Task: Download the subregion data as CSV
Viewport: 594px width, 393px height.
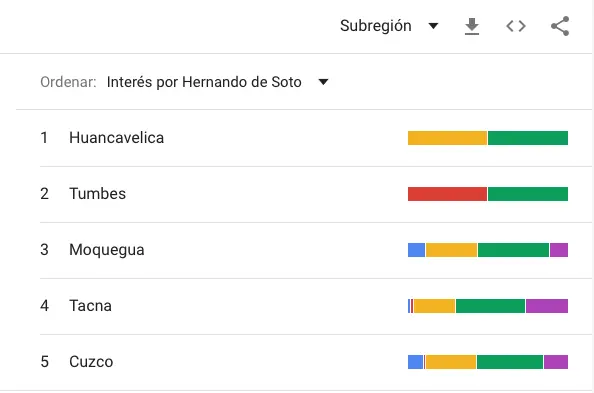Action: point(472,26)
